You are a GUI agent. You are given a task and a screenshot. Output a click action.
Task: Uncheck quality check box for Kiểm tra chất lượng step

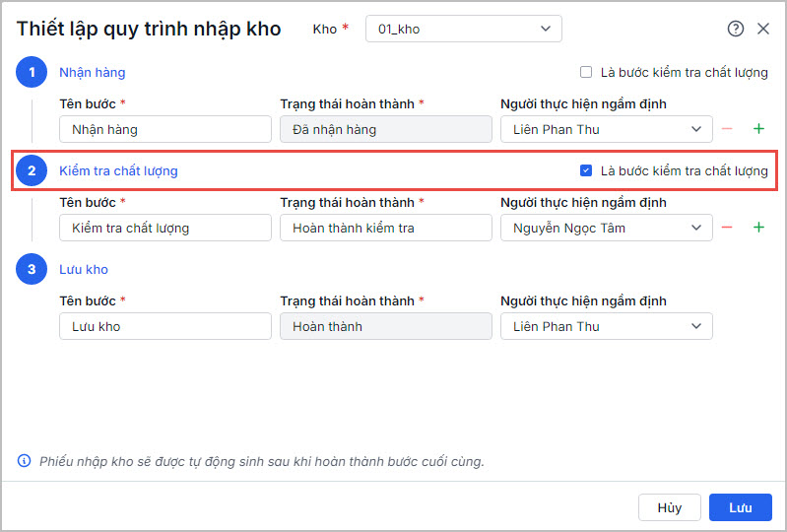tap(586, 170)
